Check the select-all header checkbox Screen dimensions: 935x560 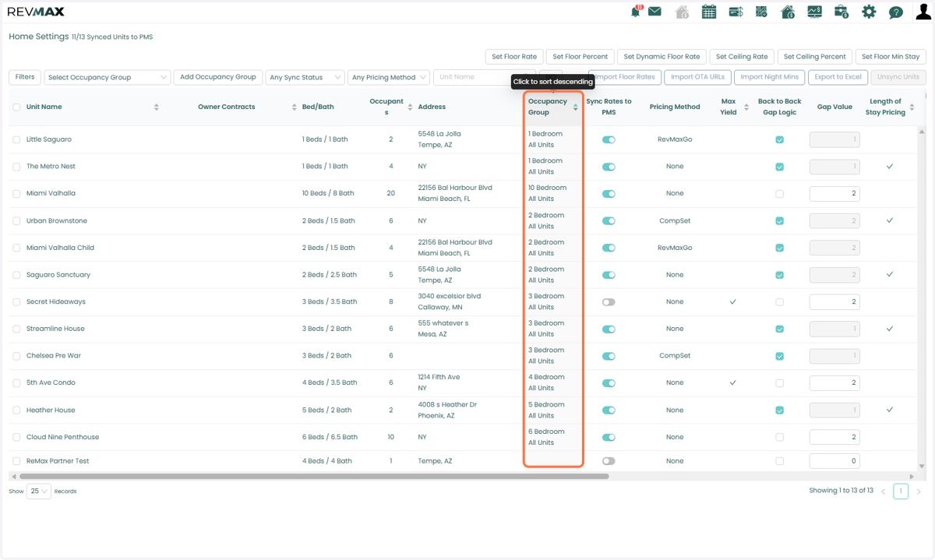click(16, 107)
